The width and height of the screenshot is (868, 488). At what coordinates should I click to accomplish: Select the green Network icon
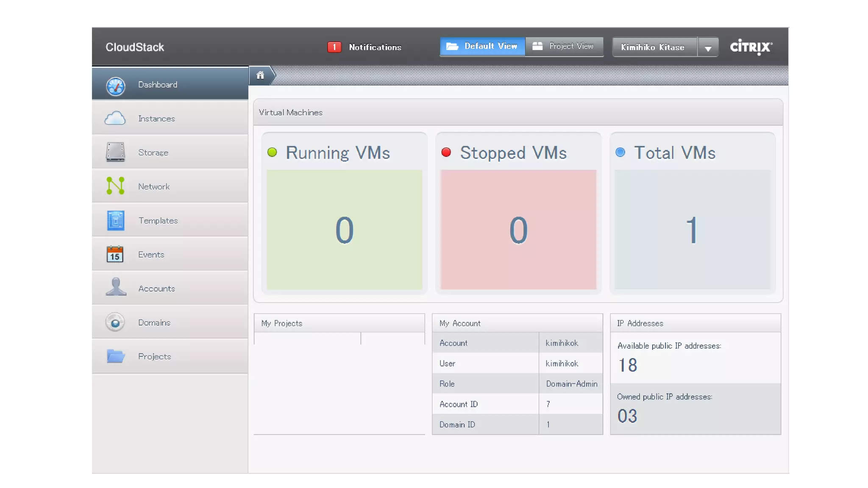point(115,186)
